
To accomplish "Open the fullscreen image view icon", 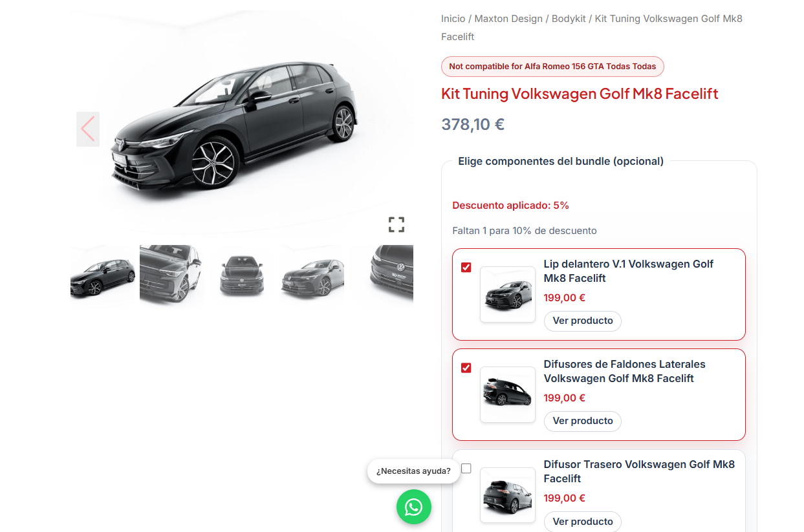I will [x=396, y=224].
